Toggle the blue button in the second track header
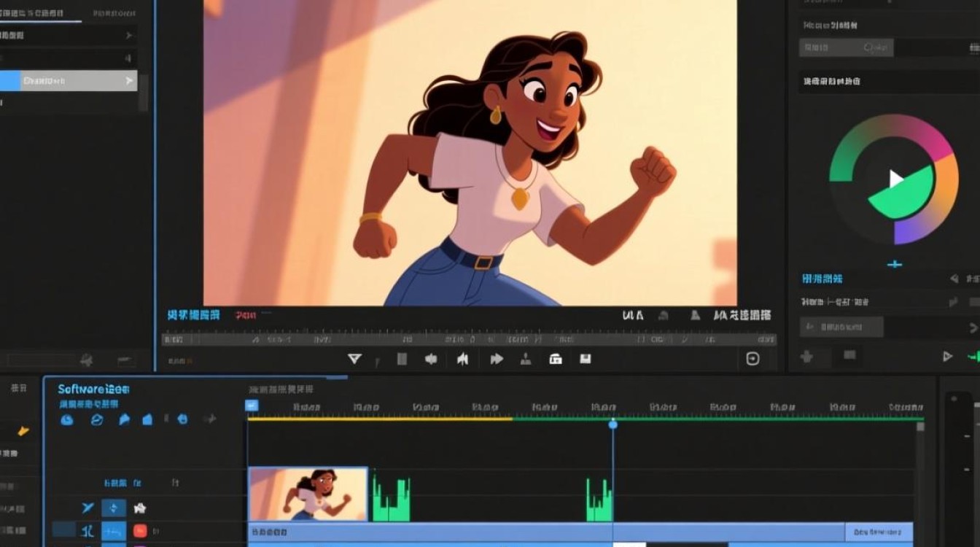The height and width of the screenshot is (547, 980). pyautogui.click(x=113, y=532)
